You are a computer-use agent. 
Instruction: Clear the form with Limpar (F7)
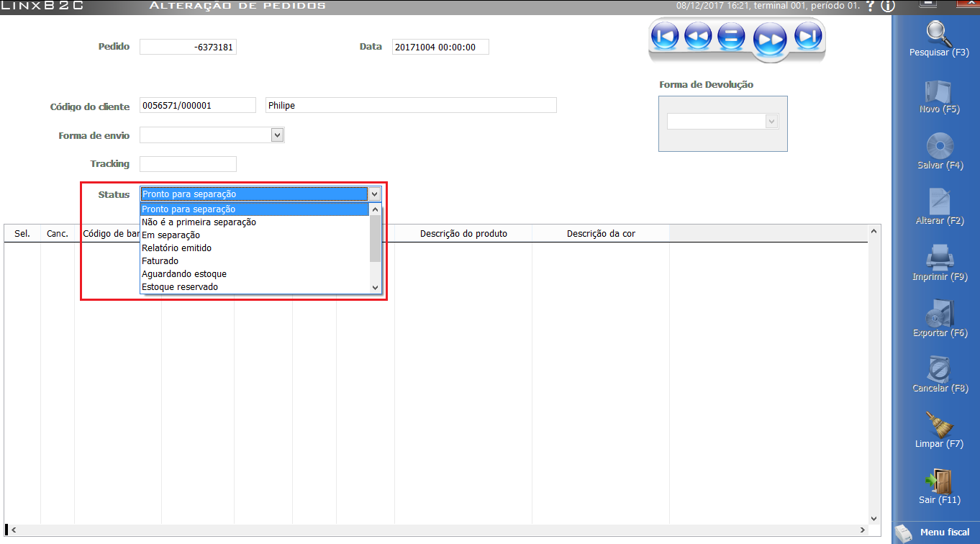(x=939, y=430)
